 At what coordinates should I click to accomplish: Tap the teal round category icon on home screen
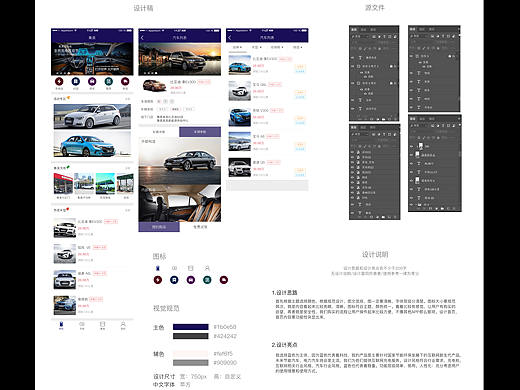(x=109, y=81)
